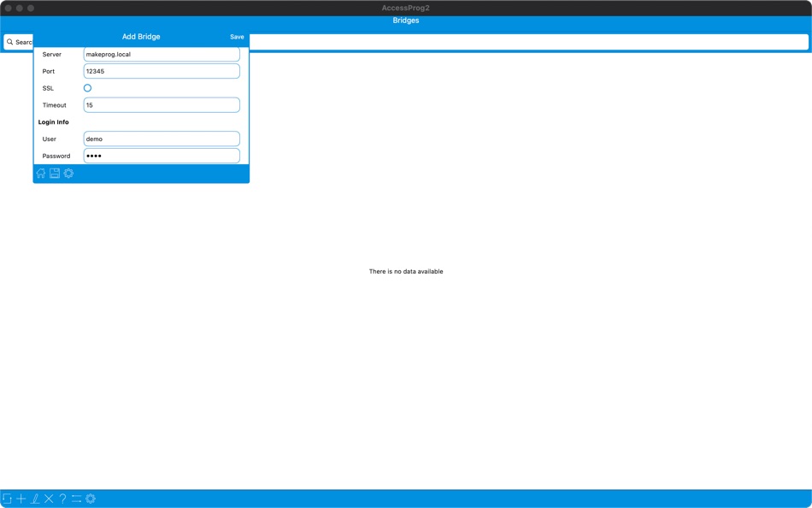Image resolution: width=812 pixels, height=508 pixels.
Task: Click the Port field showing 12345
Action: (x=162, y=71)
